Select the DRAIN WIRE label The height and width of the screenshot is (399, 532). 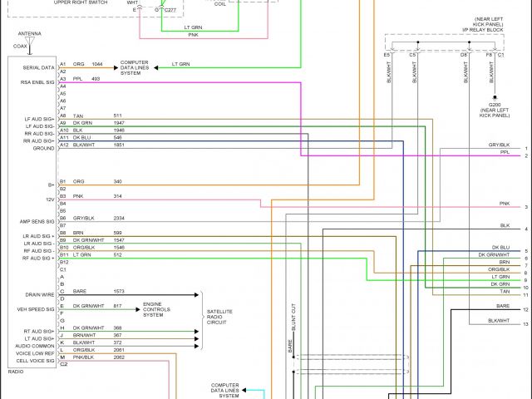(x=41, y=293)
